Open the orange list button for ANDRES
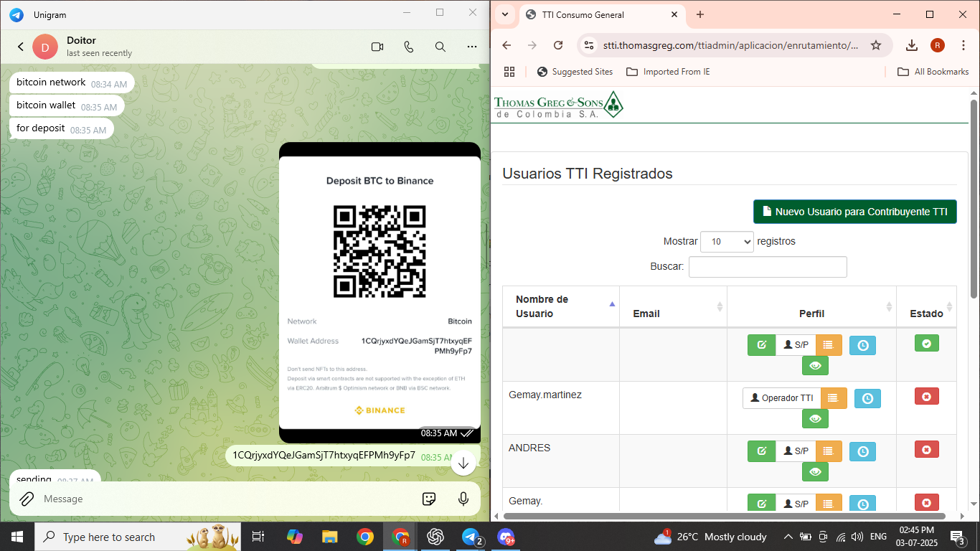This screenshot has height=551, width=980. click(829, 451)
